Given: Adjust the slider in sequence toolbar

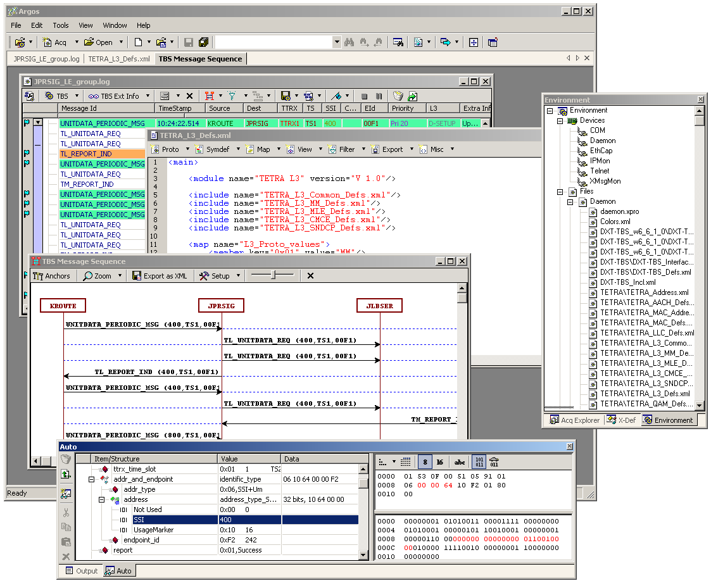Looking at the screenshot, I should point(274,275).
